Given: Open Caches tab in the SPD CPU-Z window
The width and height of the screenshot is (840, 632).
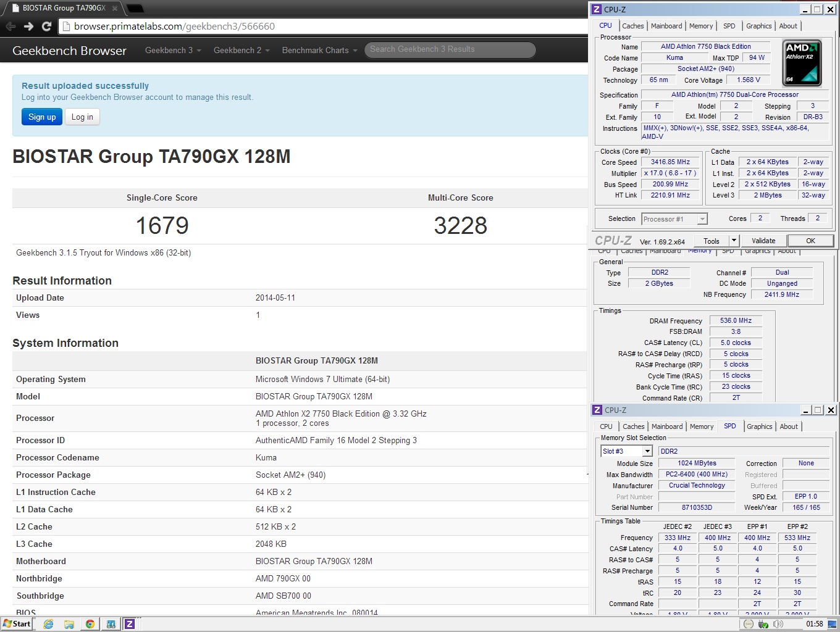Looking at the screenshot, I should tap(633, 426).
